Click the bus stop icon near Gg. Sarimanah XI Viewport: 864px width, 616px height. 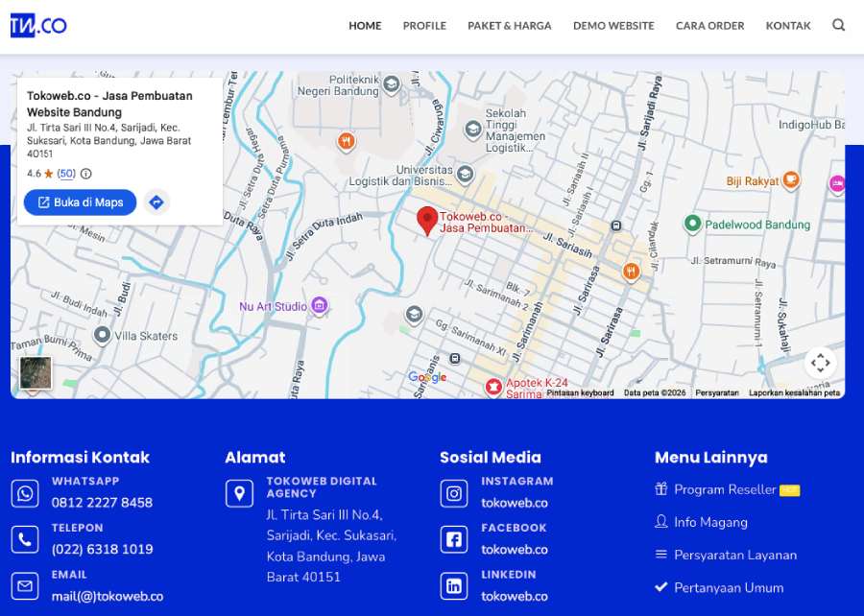point(455,359)
